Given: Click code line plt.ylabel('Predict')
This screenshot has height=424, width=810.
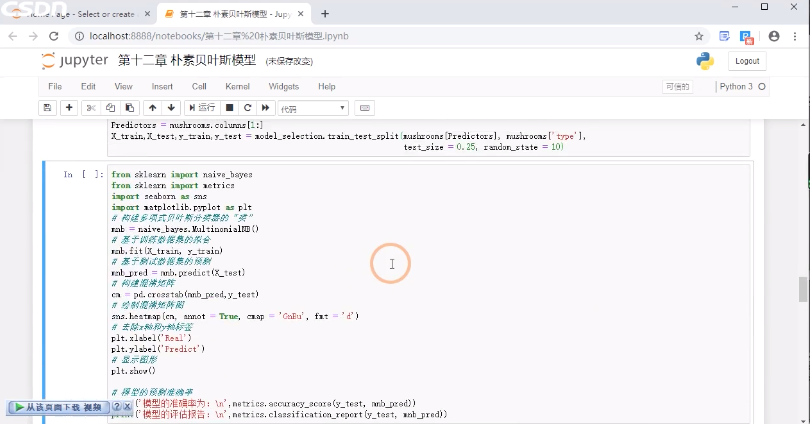Looking at the screenshot, I should click(x=158, y=349).
